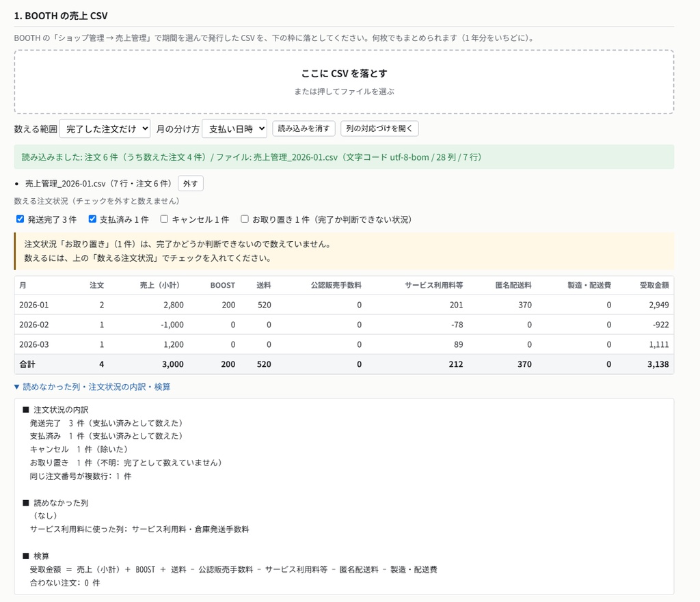Click the 月 column header
Screen dimensions: 700x602
(x=23, y=285)
